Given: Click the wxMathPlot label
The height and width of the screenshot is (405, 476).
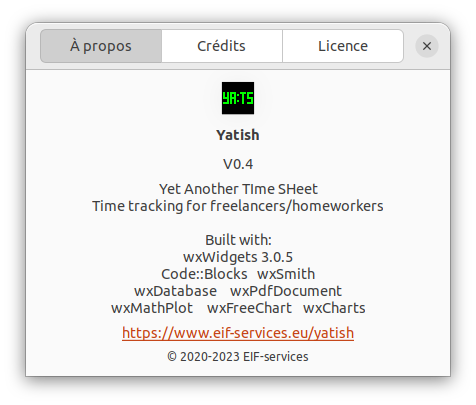Looking at the screenshot, I should click(152, 308).
